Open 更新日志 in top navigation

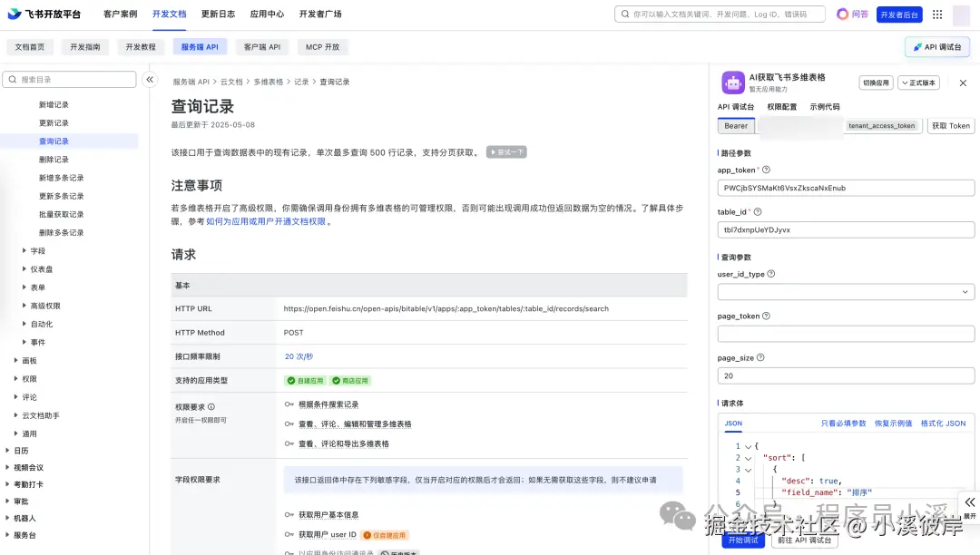[218, 14]
